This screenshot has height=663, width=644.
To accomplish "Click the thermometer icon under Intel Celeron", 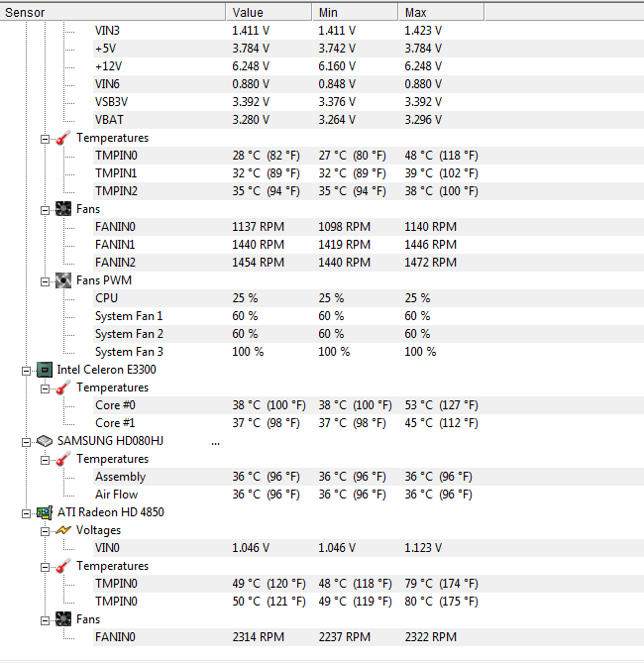I will pyautogui.click(x=63, y=387).
